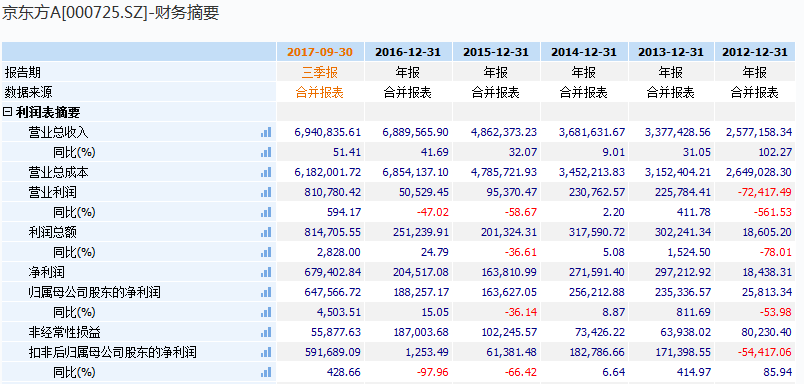The image size is (804, 384).
Task: Click chart icon beside 同比 under 利润总额
Action: (x=266, y=252)
